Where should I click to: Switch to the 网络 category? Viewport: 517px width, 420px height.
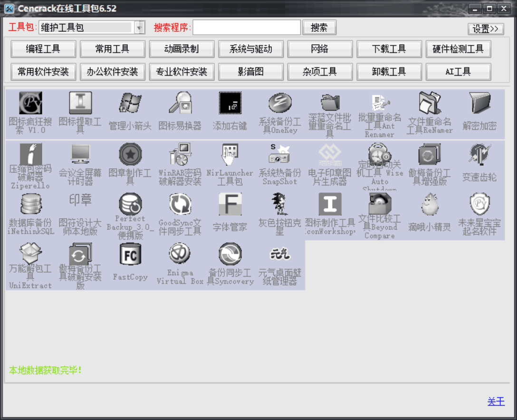point(320,48)
